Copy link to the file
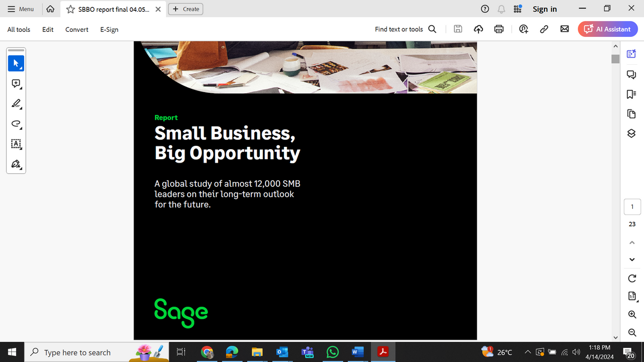This screenshot has height=362, width=644. coord(544,29)
